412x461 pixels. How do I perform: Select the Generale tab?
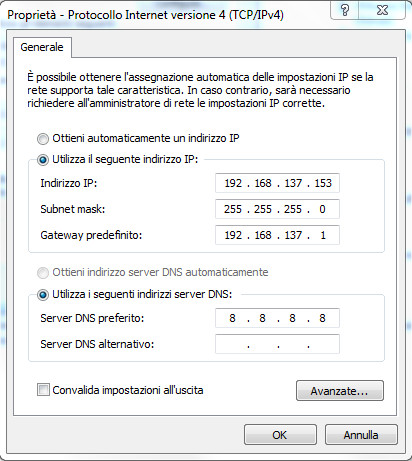tap(42, 47)
